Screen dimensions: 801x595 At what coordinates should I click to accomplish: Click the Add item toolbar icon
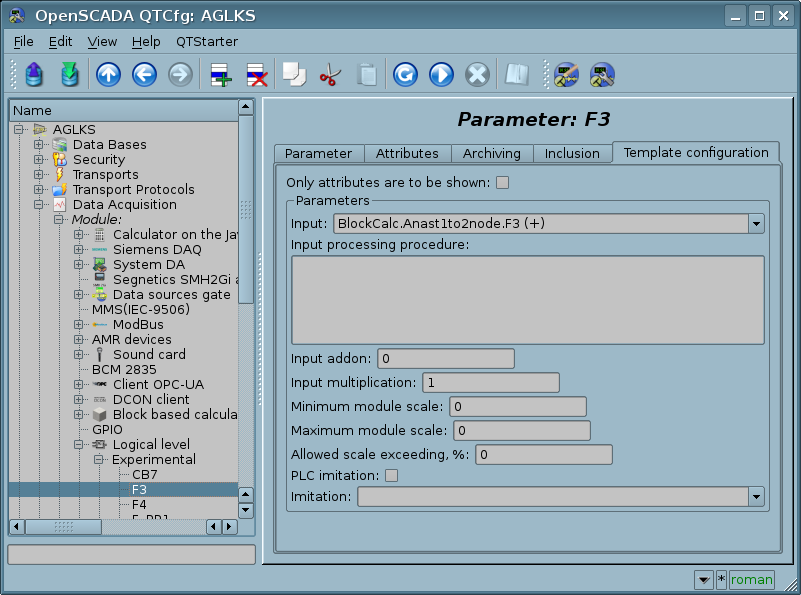[x=220, y=75]
